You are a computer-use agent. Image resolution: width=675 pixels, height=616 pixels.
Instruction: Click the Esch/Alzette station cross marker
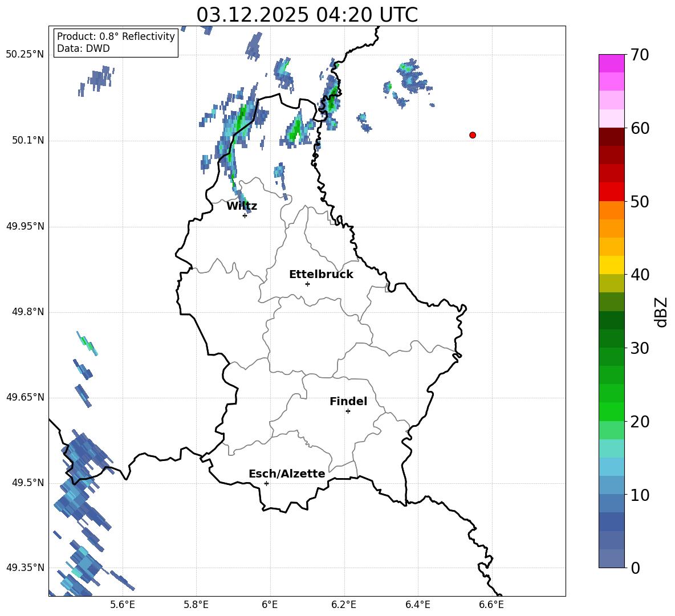coord(266,483)
